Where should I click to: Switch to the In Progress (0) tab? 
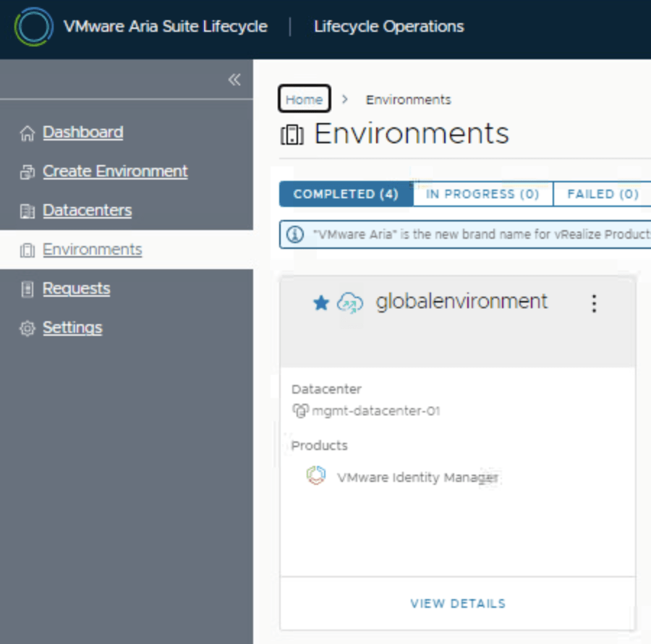click(482, 194)
